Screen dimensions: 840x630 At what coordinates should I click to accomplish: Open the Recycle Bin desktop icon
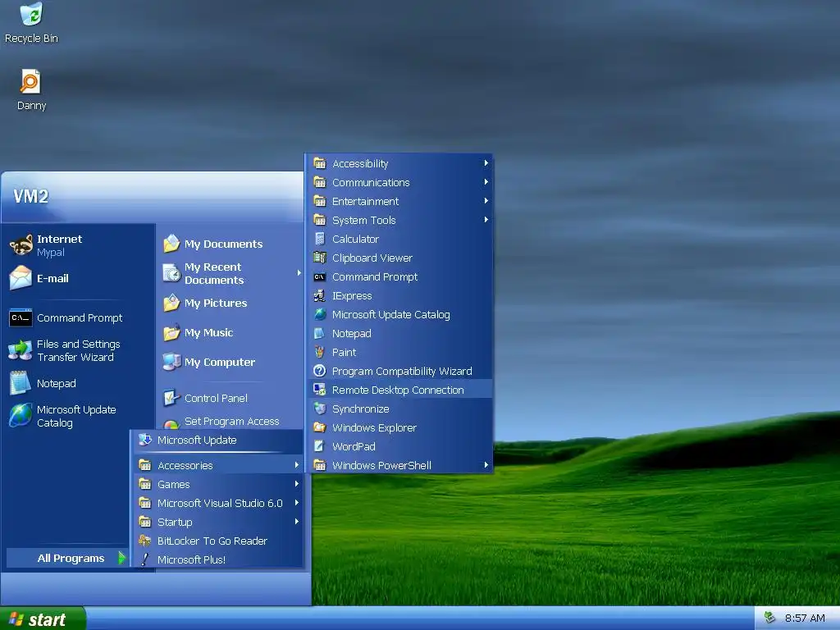(32, 13)
